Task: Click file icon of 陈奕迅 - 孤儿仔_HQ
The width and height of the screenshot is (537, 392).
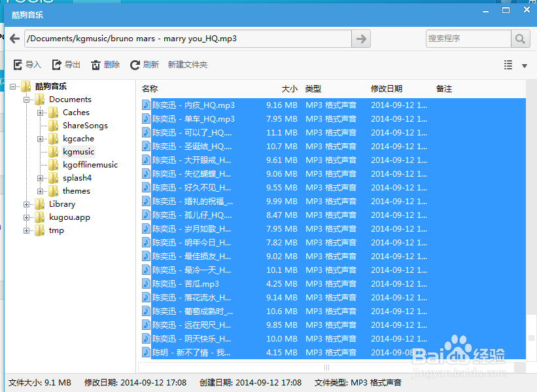Action: (147, 215)
